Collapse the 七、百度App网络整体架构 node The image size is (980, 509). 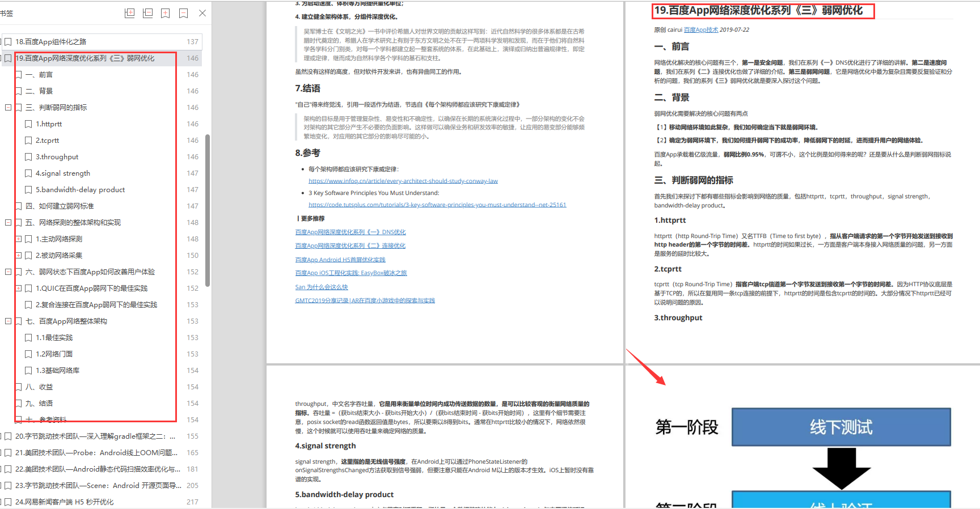pyautogui.click(x=8, y=321)
